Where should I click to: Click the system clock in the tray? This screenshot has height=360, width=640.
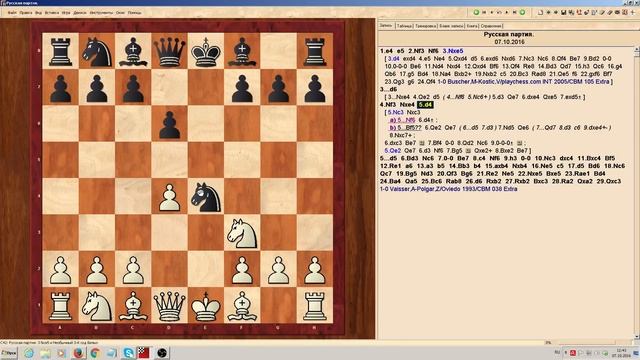pos(622,353)
